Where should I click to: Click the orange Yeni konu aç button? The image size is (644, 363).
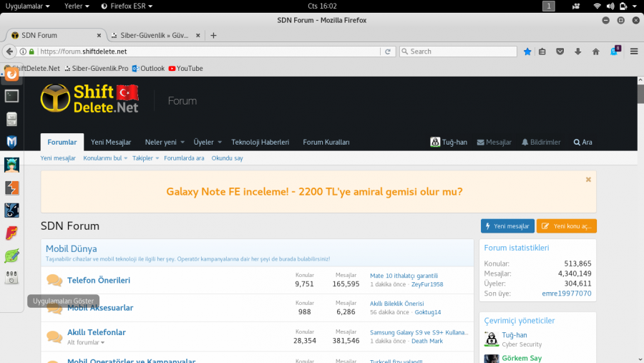pyautogui.click(x=567, y=226)
